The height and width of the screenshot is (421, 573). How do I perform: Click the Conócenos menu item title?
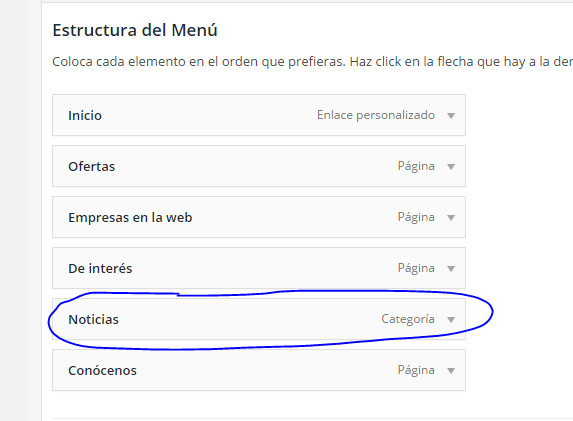(102, 371)
